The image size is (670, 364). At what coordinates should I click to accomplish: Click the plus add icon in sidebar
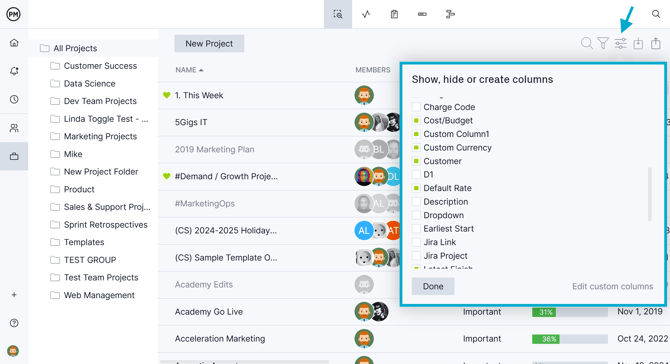[14, 295]
